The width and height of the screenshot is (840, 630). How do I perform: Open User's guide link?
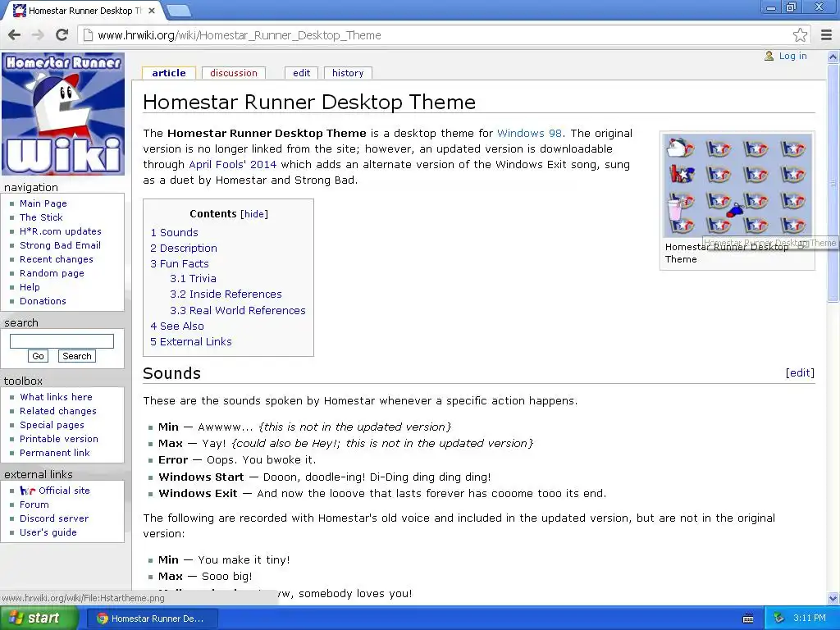(x=48, y=532)
